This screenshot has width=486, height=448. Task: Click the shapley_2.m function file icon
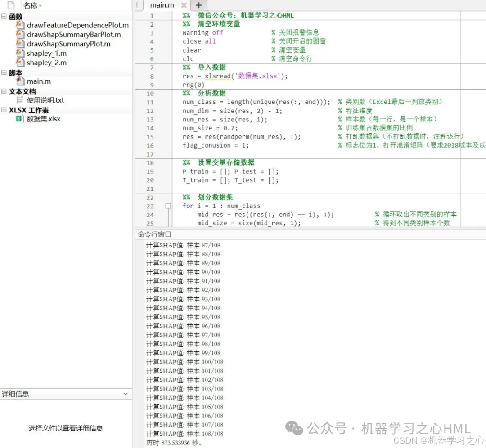pos(20,62)
